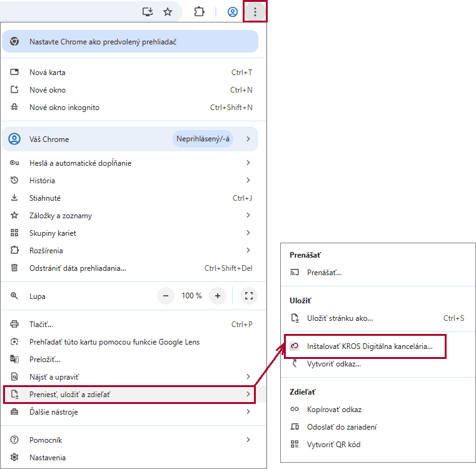Choose Vytvoriť QR kód option
Screen dimensions: 476x469
333,445
